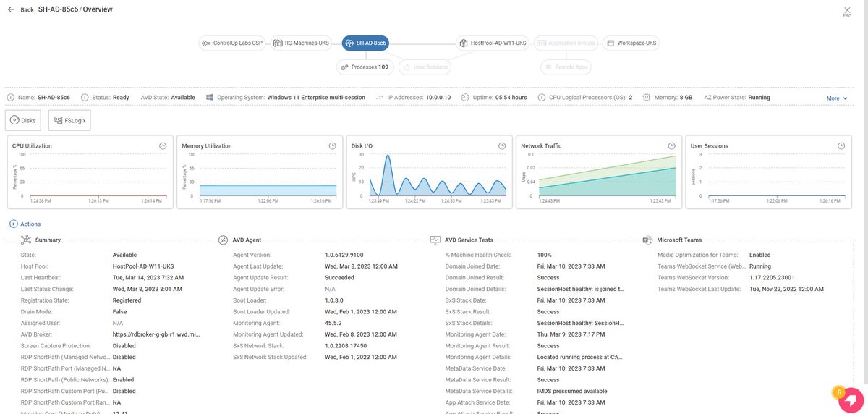Click Teams WebSocket Service Running value

pyautogui.click(x=761, y=266)
